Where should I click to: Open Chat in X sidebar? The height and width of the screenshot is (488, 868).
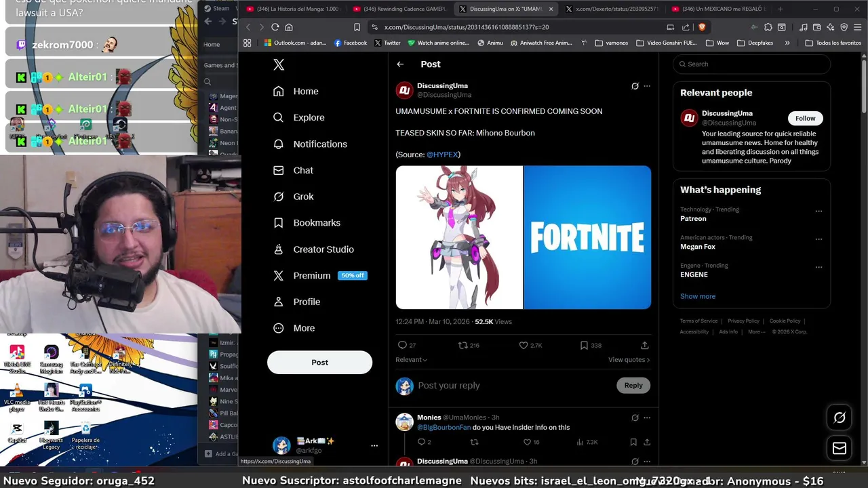tap(293, 171)
